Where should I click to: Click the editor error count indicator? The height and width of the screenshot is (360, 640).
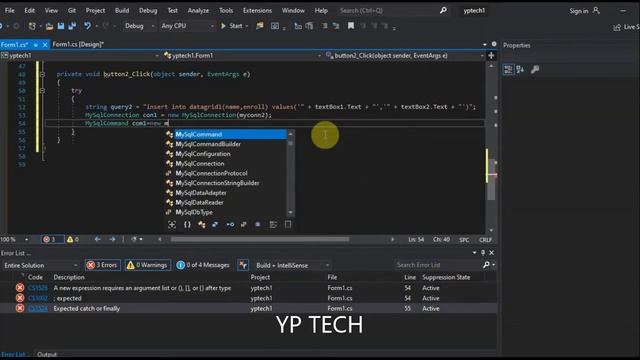53,240
